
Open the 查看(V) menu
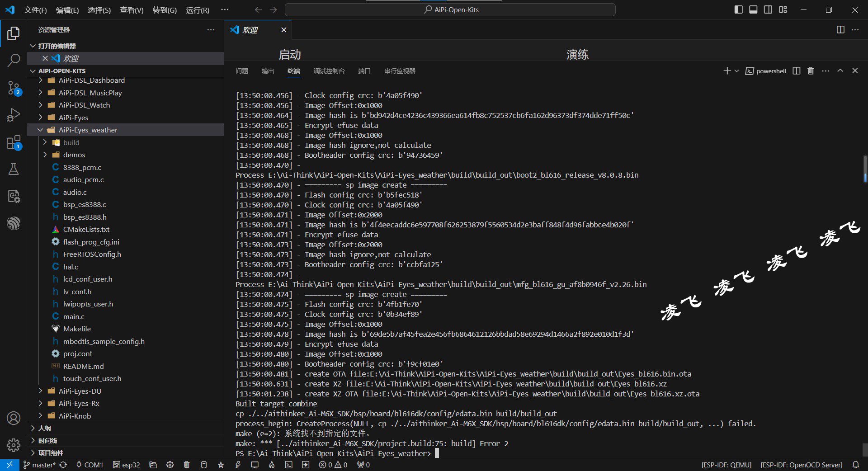132,10
